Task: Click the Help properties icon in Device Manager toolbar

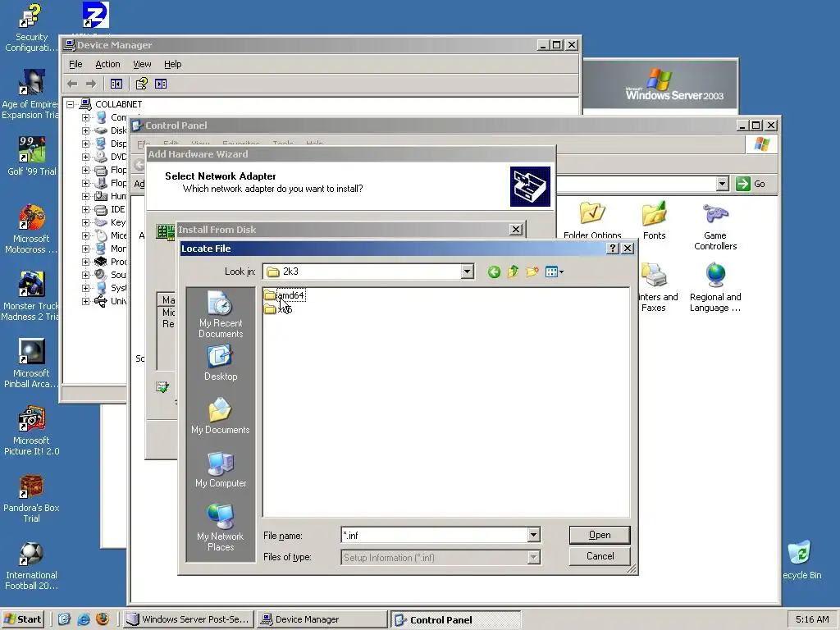Action: pos(141,84)
